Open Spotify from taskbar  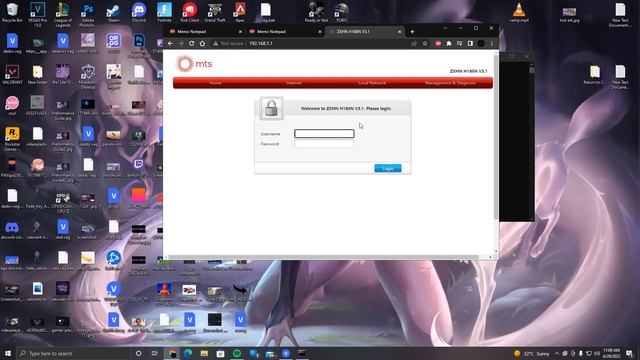pos(237,353)
